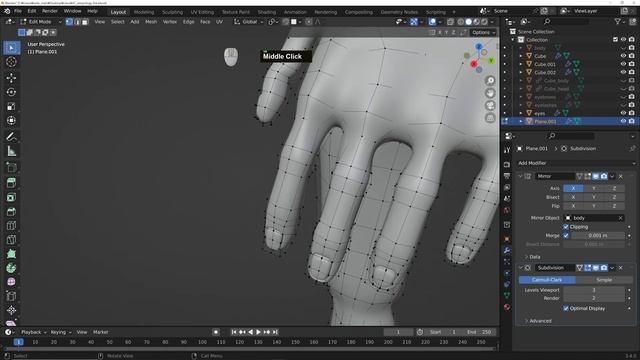Toggle the Merge checkbox

(x=566, y=236)
